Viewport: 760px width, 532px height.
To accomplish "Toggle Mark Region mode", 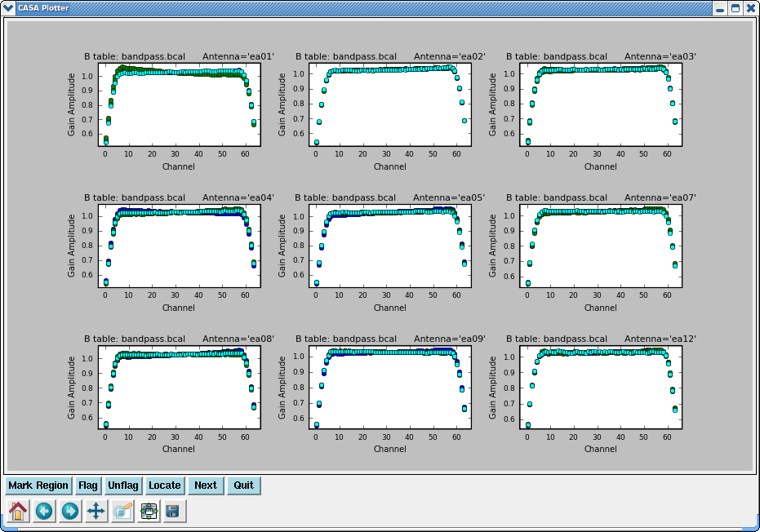I will [38, 485].
